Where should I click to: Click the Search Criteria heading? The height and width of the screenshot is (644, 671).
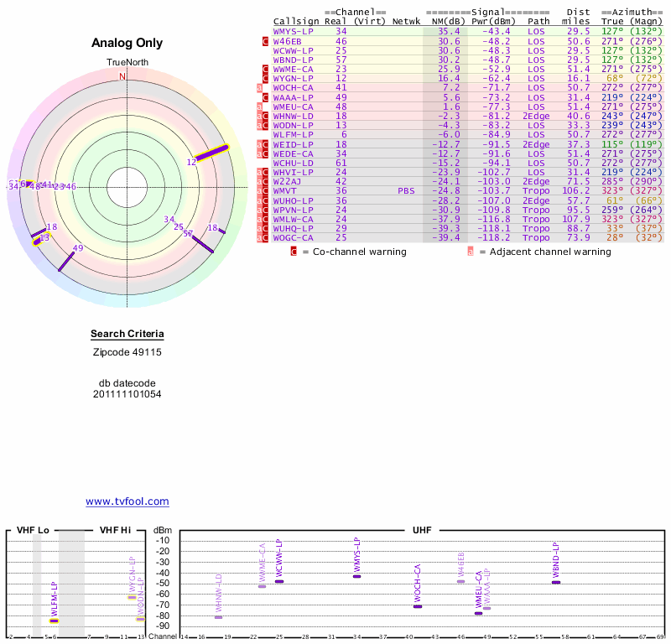(x=127, y=335)
